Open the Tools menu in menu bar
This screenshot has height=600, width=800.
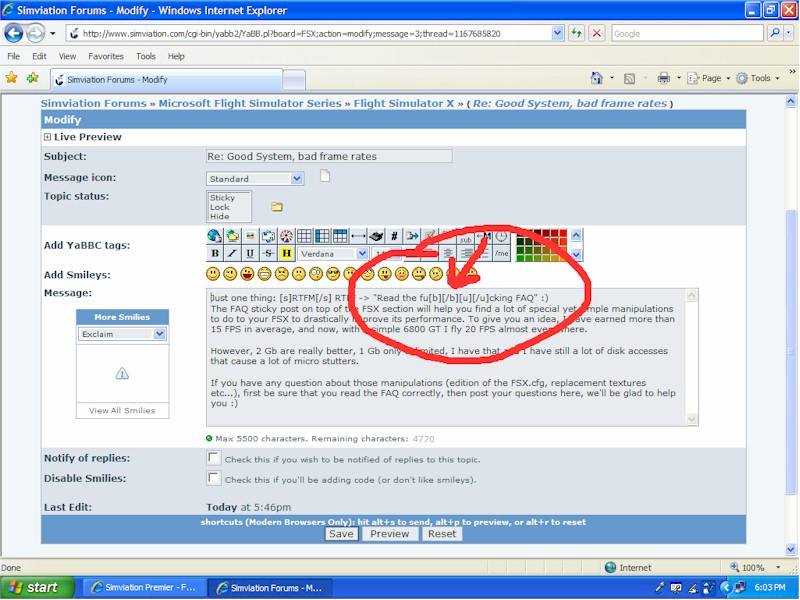click(146, 57)
